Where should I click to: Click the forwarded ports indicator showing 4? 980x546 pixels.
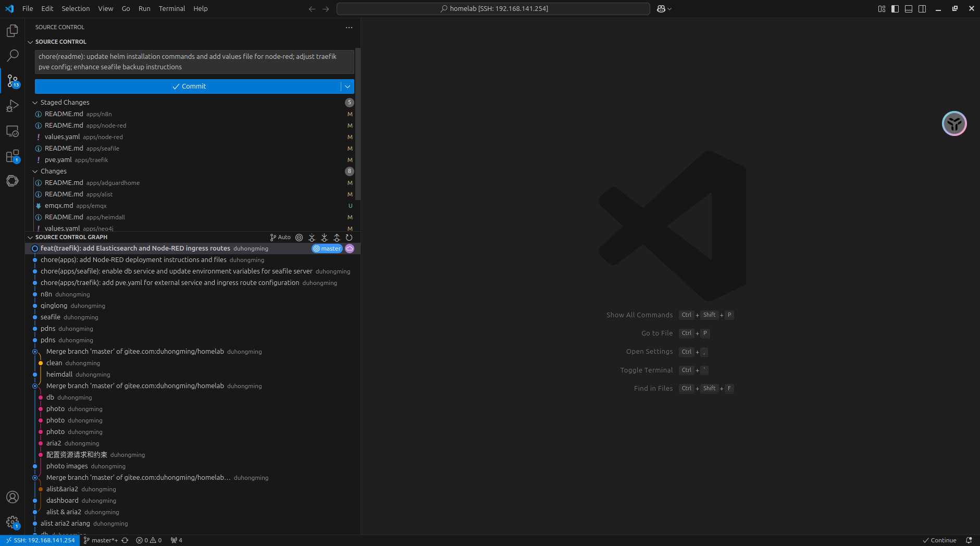[x=176, y=540]
